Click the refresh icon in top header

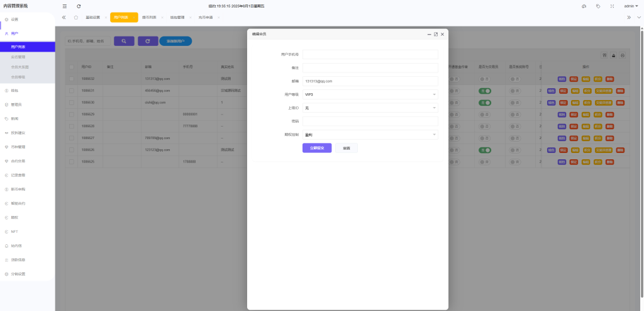79,6
